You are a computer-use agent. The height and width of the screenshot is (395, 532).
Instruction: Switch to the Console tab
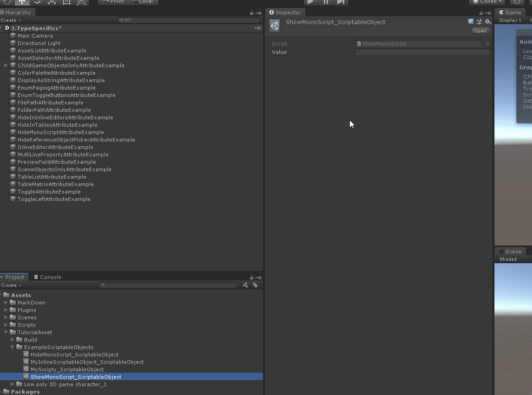(x=47, y=277)
